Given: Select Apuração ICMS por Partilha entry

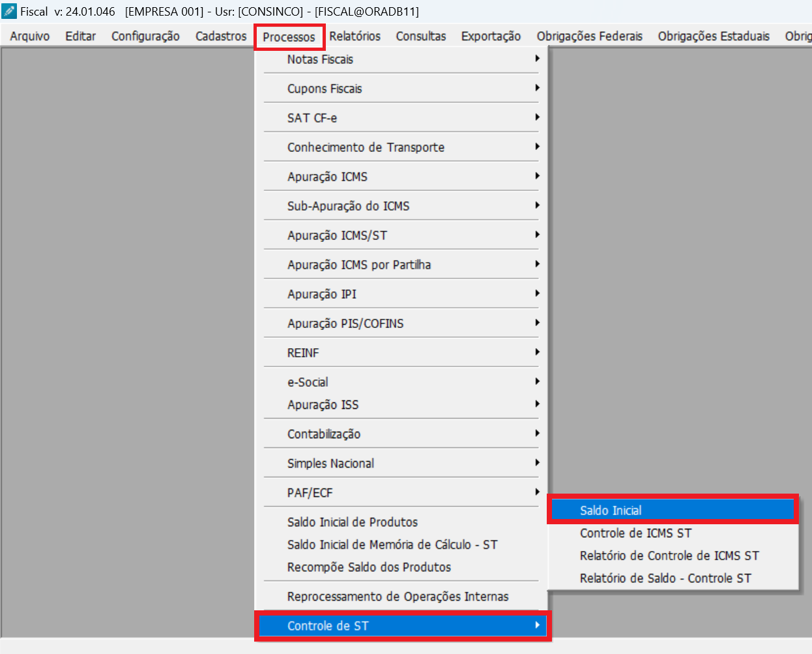Looking at the screenshot, I should 401,265.
